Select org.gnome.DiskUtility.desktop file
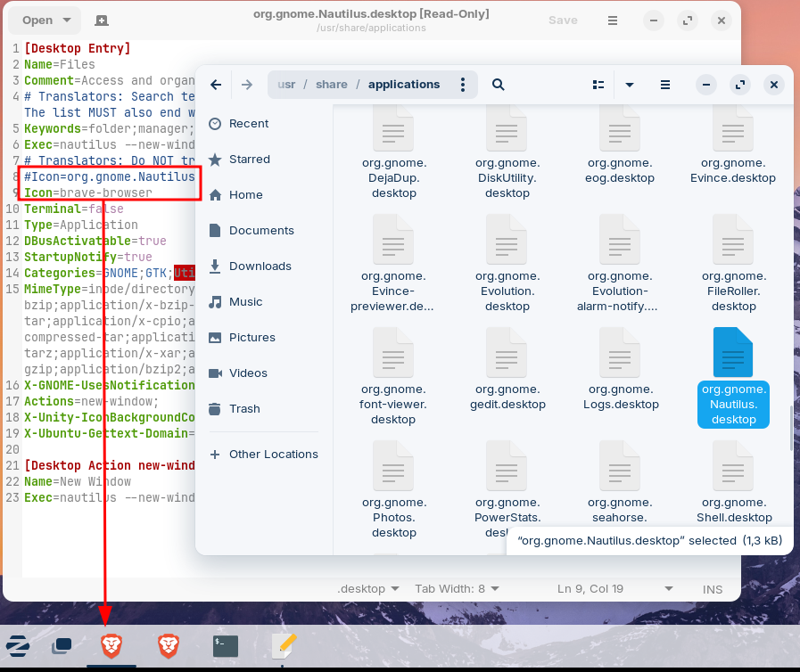Screen dimensions: 800x672 pos(507,153)
